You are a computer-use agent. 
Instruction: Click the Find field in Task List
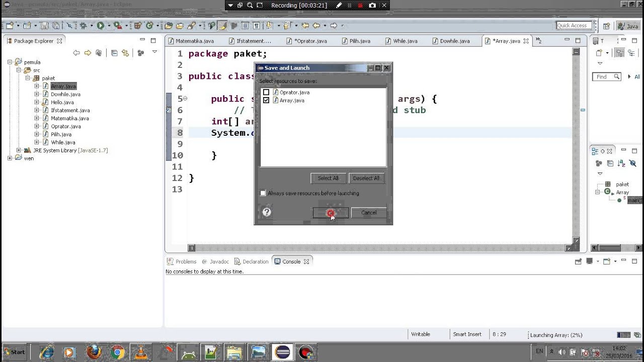pyautogui.click(x=607, y=77)
